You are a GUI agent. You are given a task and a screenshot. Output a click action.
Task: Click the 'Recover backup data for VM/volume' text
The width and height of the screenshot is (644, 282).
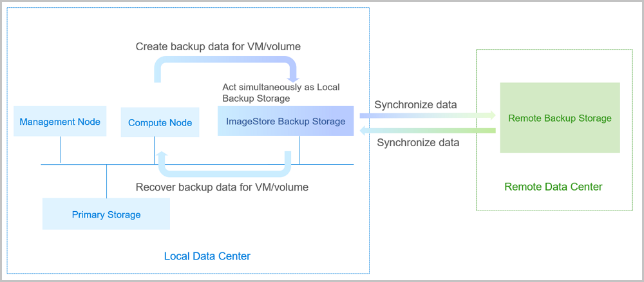222,187
